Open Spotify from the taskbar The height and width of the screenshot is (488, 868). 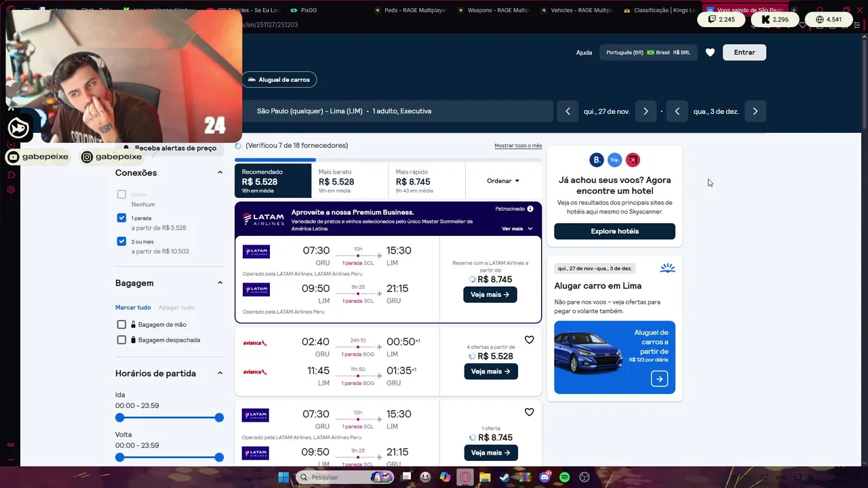pyautogui.click(x=565, y=477)
